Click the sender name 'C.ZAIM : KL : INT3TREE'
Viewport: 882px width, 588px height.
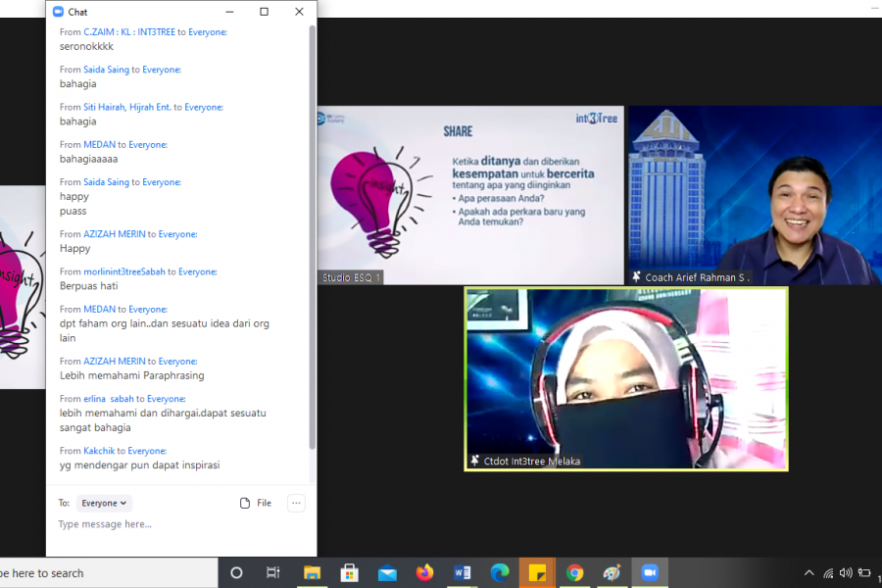tap(129, 32)
